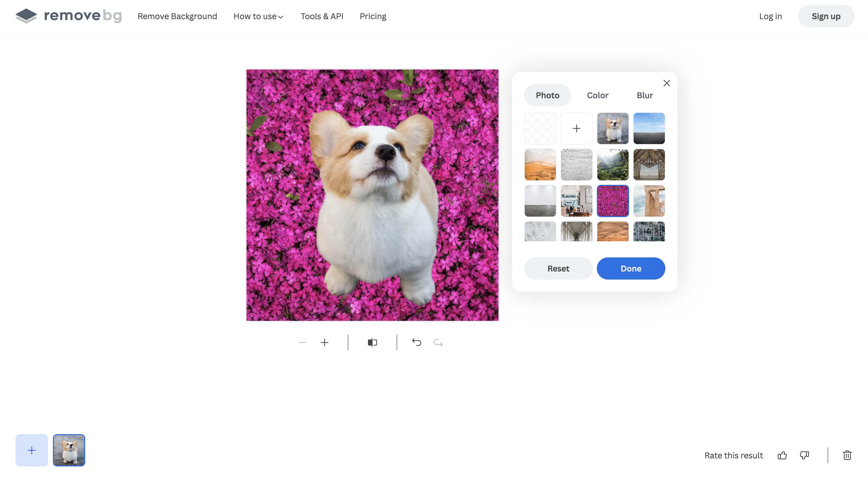This screenshot has width=868, height=477.
Task: Zoom out of the image
Action: point(302,342)
